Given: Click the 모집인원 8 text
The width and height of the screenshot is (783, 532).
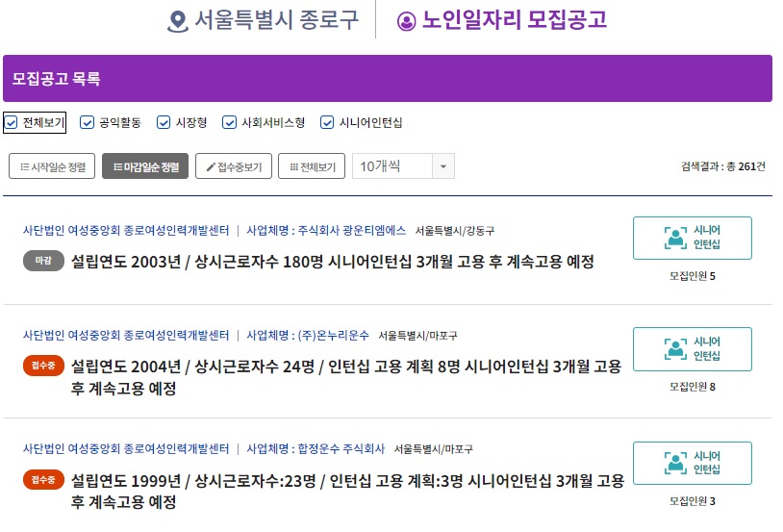Looking at the screenshot, I should [x=693, y=387].
